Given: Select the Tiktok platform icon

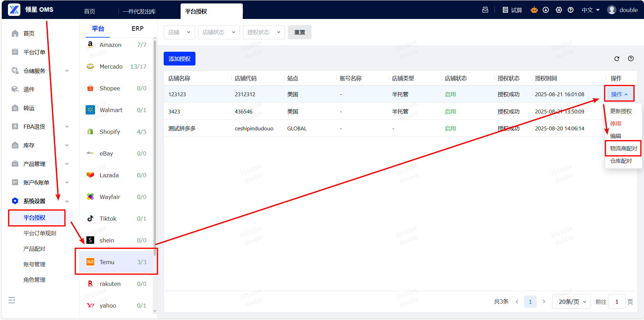Looking at the screenshot, I should click(90, 218).
